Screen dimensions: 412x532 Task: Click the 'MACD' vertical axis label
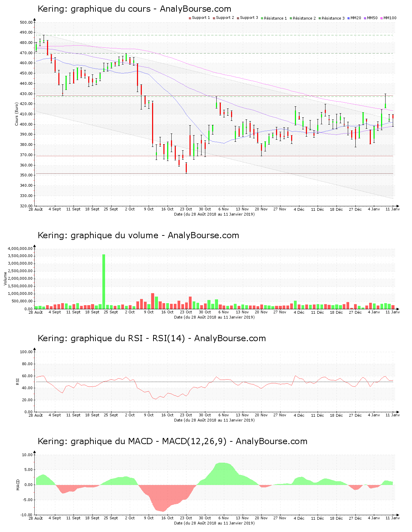pyautogui.click(x=18, y=484)
